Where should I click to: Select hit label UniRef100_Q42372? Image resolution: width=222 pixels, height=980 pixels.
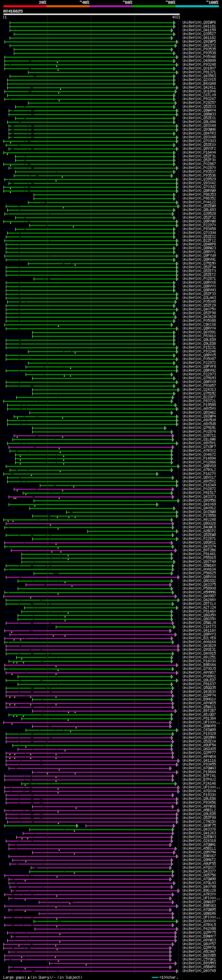point(199,45)
